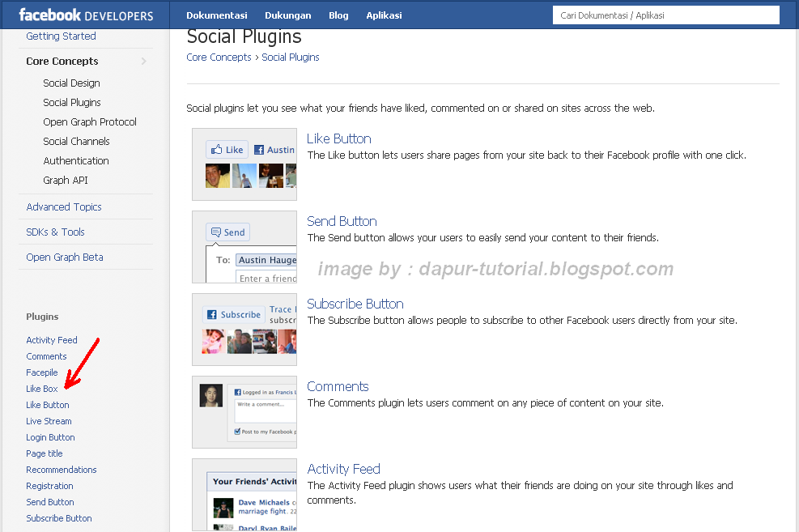Click Send Button in Plugins sidebar list
Screen dimensions: 799x532
tap(50, 502)
